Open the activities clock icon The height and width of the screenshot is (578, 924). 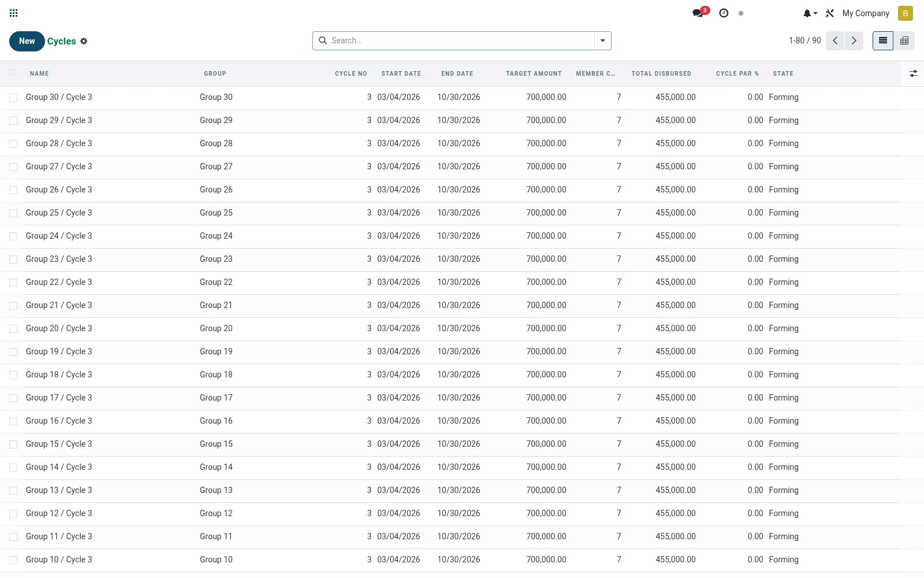point(724,13)
